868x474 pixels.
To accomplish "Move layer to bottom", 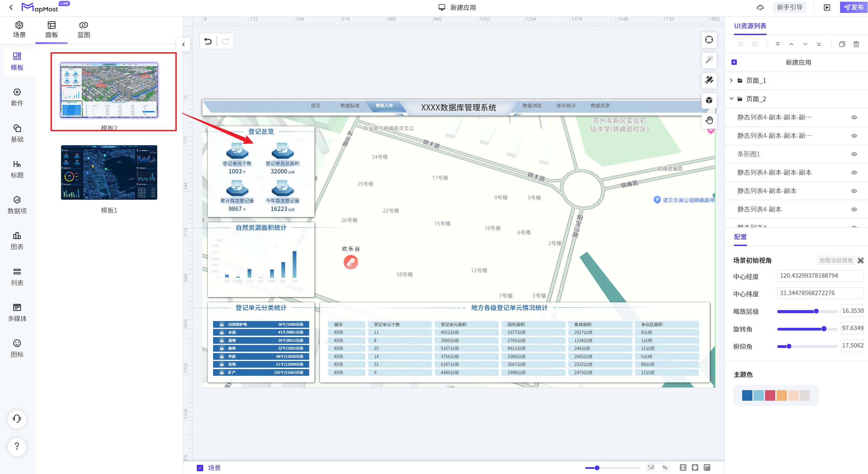I will click(819, 44).
